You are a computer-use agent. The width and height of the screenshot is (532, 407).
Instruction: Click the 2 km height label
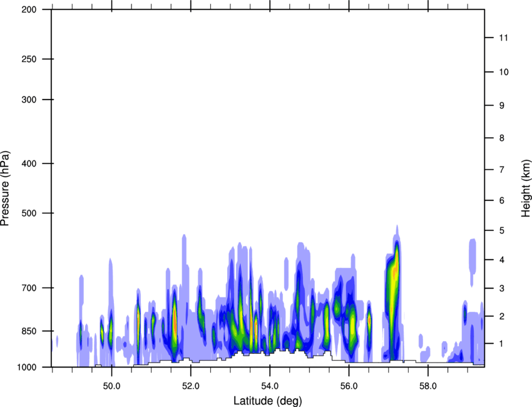point(502,316)
